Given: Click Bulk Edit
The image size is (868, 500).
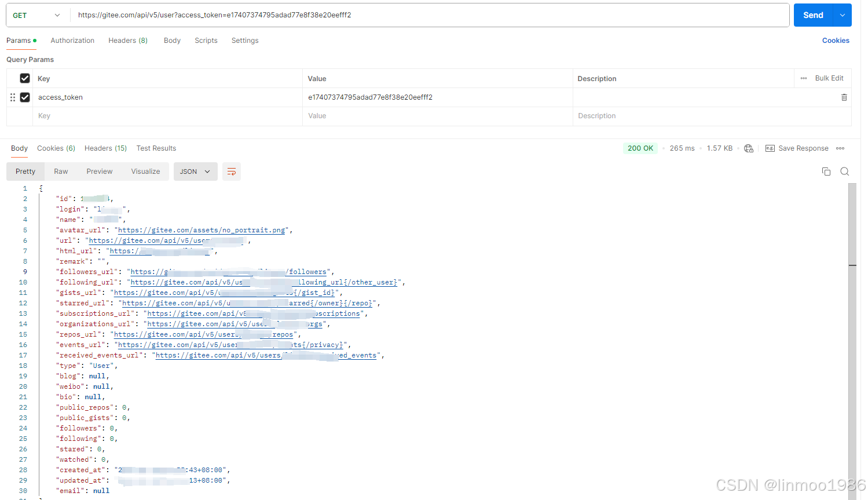Looking at the screenshot, I should click(829, 78).
